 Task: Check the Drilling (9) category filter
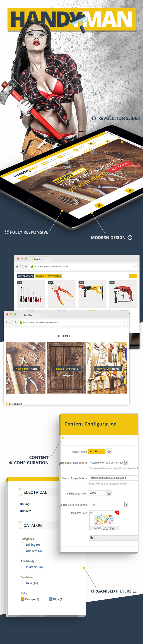click(23, 544)
